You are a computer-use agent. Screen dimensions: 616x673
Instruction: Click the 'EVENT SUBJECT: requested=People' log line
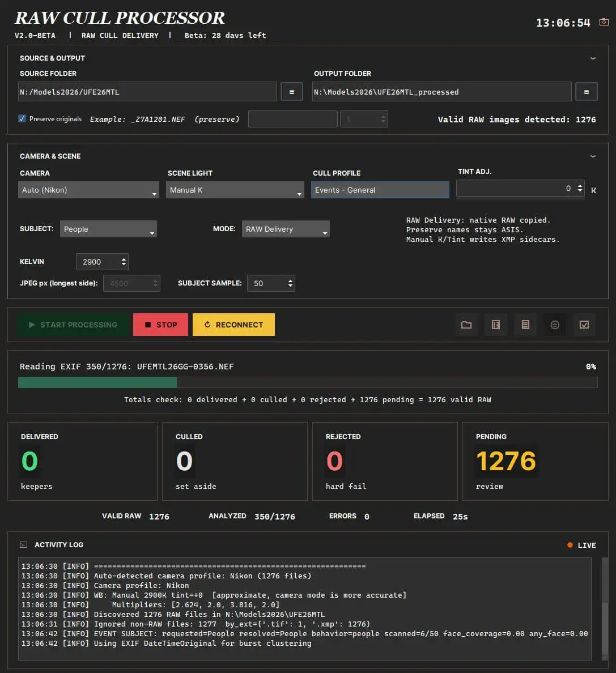tap(305, 634)
